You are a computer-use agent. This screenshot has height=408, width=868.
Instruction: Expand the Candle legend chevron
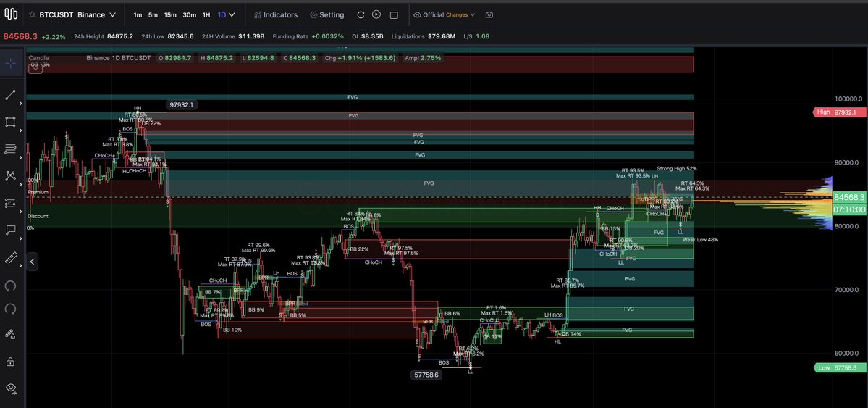35,67
